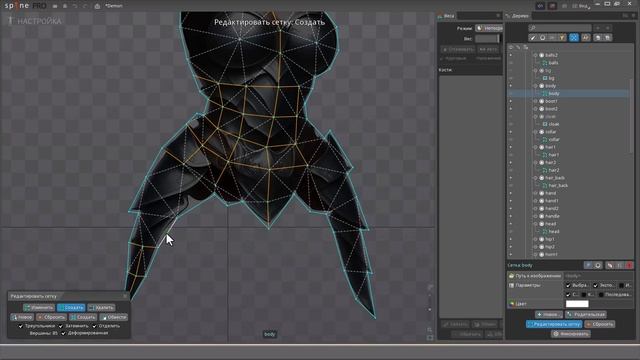Select the Удалить mesh mode
This screenshot has height=360, width=640.
pyautogui.click(x=101, y=307)
